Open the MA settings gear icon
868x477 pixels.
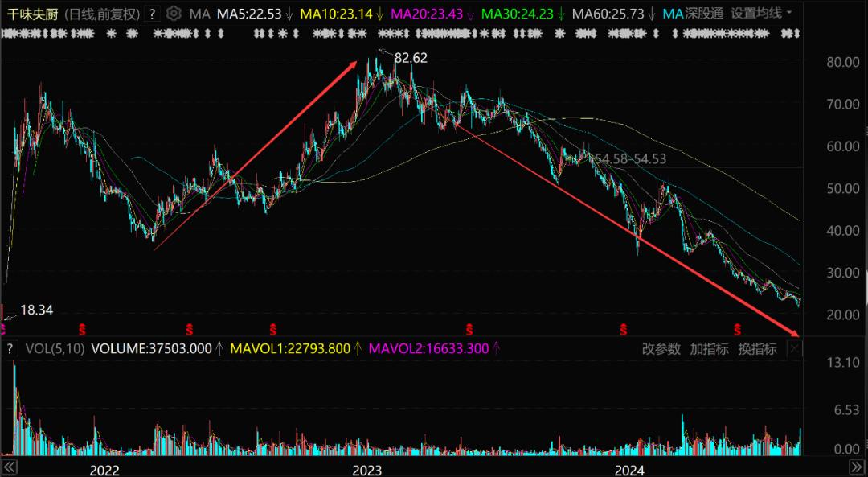pyautogui.click(x=174, y=14)
